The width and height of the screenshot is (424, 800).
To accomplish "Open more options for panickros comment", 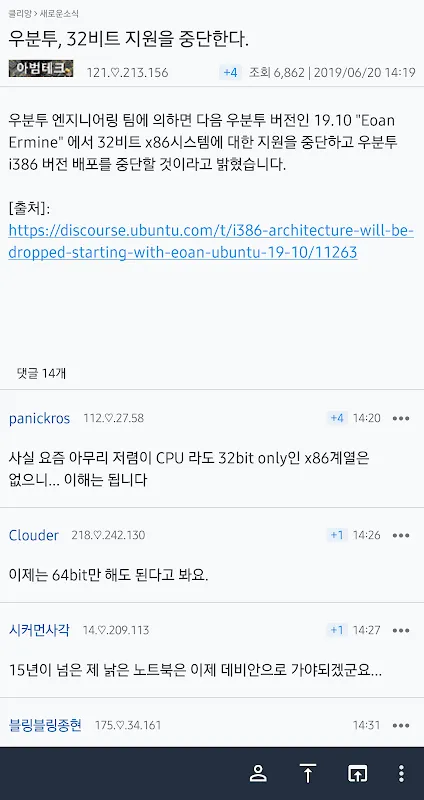I will click(401, 418).
